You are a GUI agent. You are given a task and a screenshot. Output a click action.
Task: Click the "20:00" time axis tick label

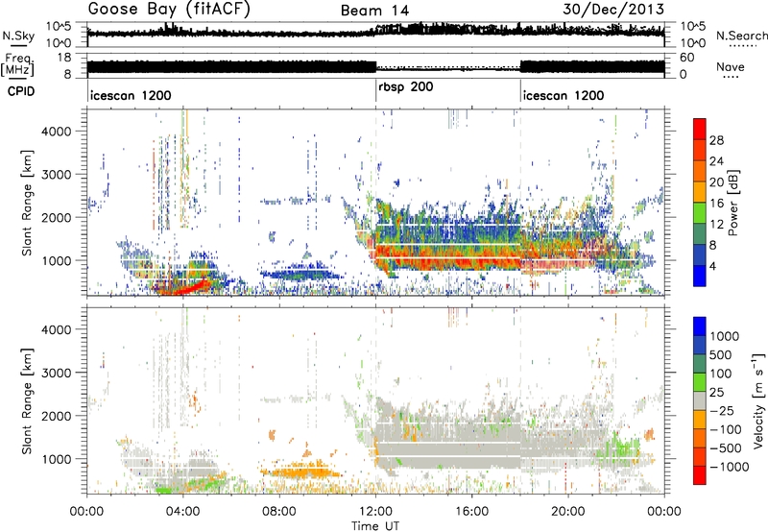pos(567,512)
